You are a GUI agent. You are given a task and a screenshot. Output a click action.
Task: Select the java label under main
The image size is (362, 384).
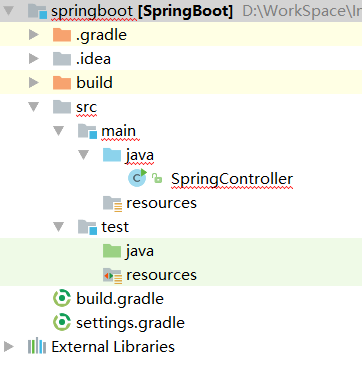[140, 156]
